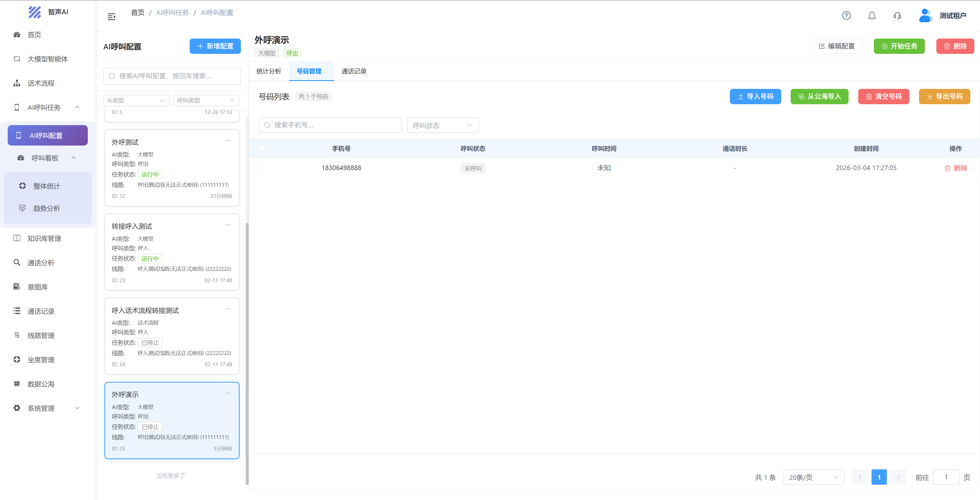The width and height of the screenshot is (980, 500).
Task: Switch to the 通话记录 tab
Action: (x=353, y=71)
